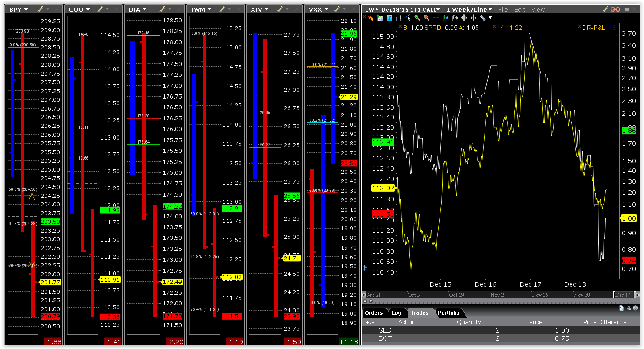Select the SLD trade row

[501, 330]
